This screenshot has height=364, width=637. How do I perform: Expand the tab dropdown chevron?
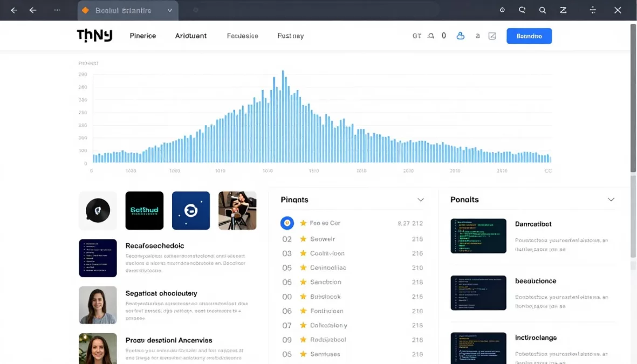(170, 11)
